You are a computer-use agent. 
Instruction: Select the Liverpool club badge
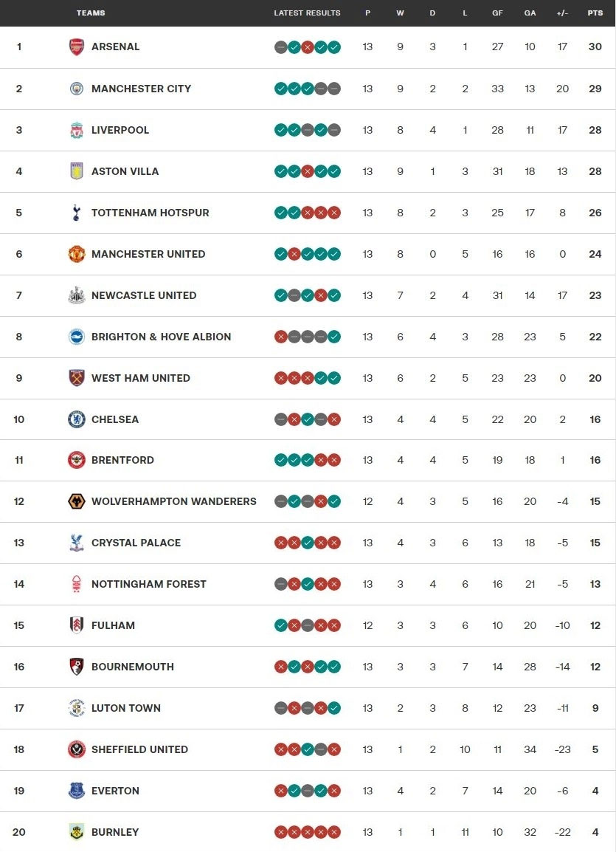(77, 130)
